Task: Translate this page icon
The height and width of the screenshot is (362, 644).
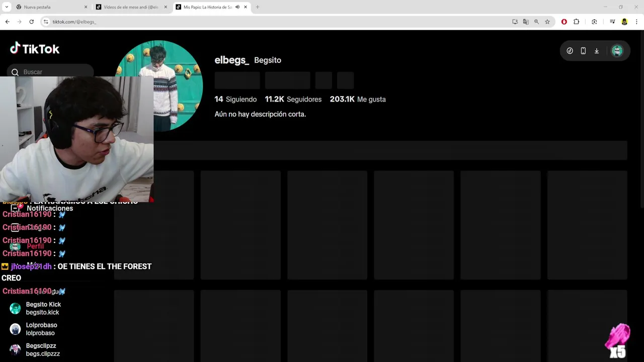Action: (526, 22)
